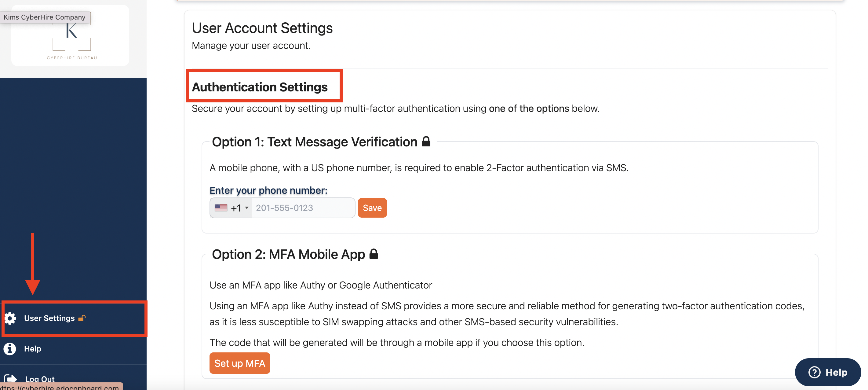Click the Option 1: Text Message Verification heading
Screen dimensions: 868x390
314,142
